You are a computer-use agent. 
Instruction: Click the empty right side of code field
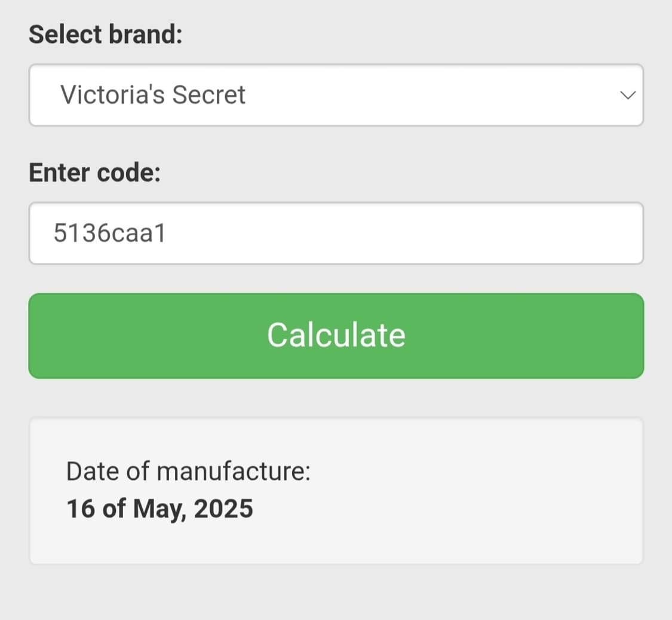click(x=478, y=233)
